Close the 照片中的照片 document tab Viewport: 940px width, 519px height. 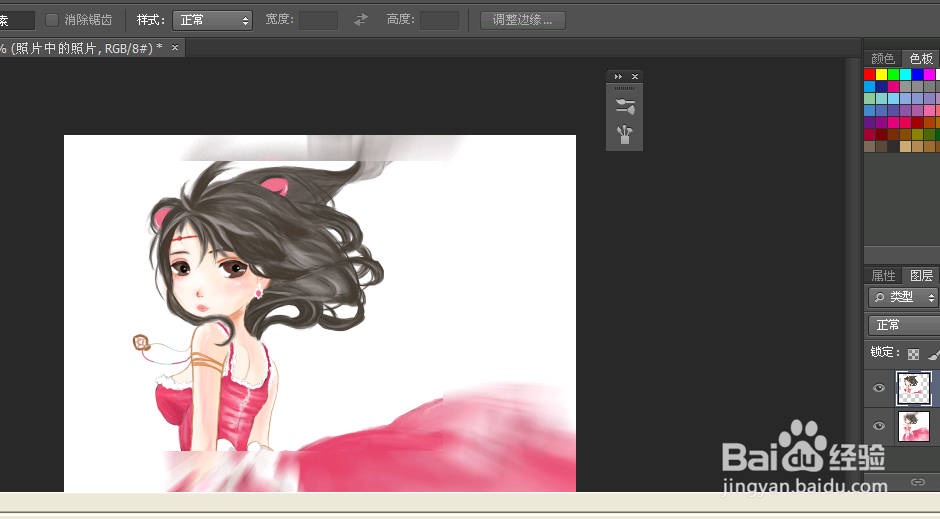point(175,47)
